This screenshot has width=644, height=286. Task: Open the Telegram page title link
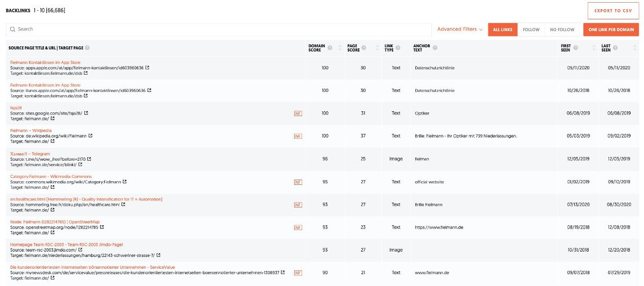[x=30, y=154]
